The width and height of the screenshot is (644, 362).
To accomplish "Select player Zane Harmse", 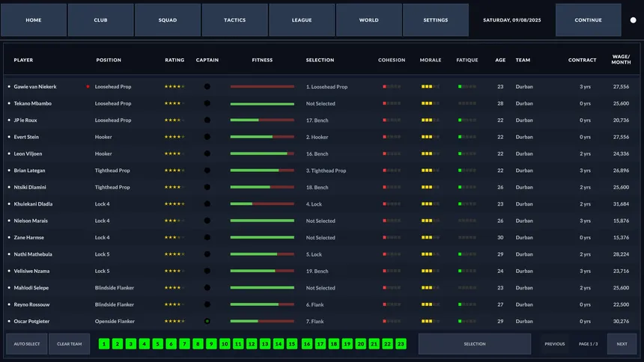I will point(28,238).
